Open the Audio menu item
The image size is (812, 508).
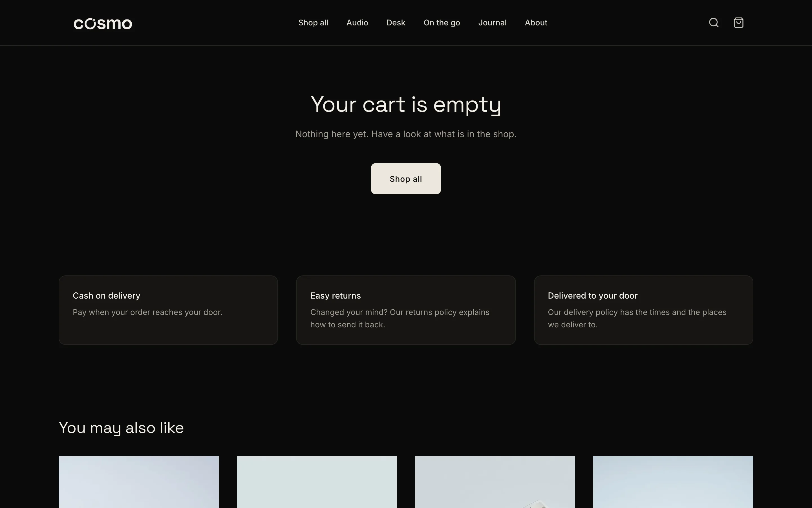click(357, 23)
